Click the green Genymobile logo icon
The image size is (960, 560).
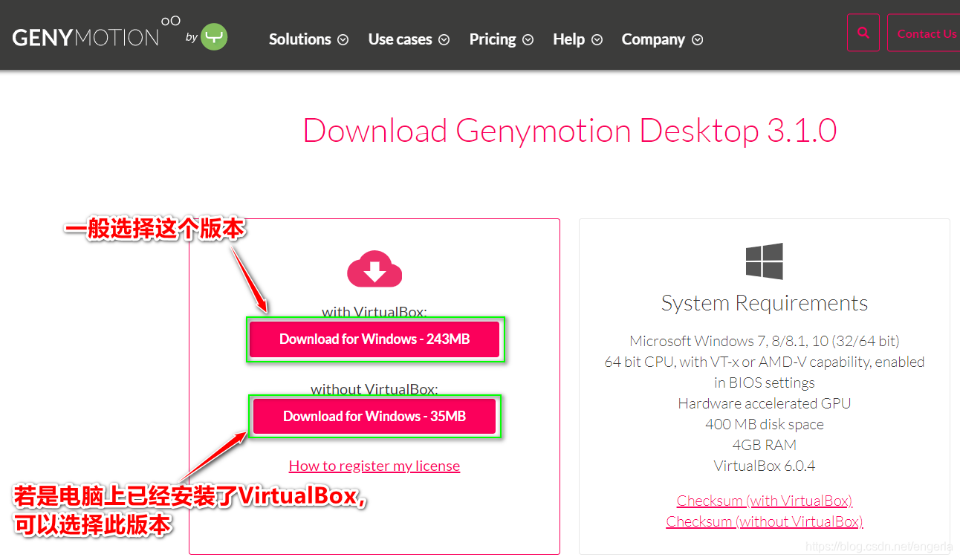(x=214, y=36)
